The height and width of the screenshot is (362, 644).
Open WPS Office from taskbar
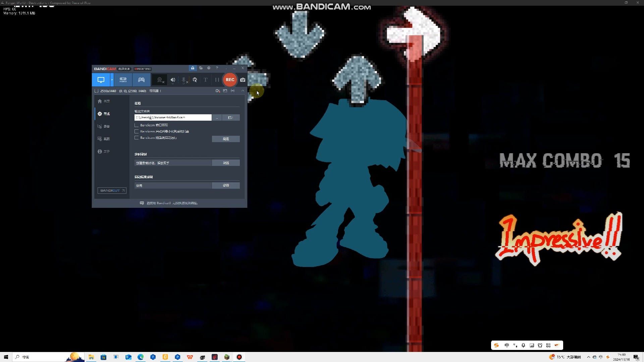click(x=190, y=357)
